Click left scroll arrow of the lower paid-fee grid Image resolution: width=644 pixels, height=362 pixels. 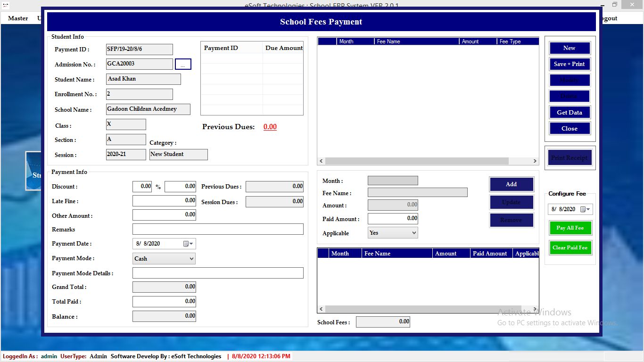(321, 309)
